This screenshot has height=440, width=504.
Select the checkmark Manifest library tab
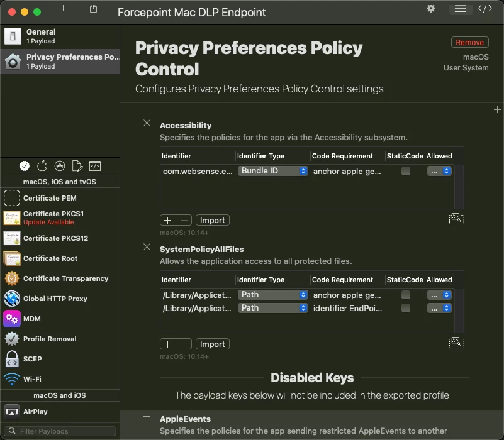click(x=25, y=166)
